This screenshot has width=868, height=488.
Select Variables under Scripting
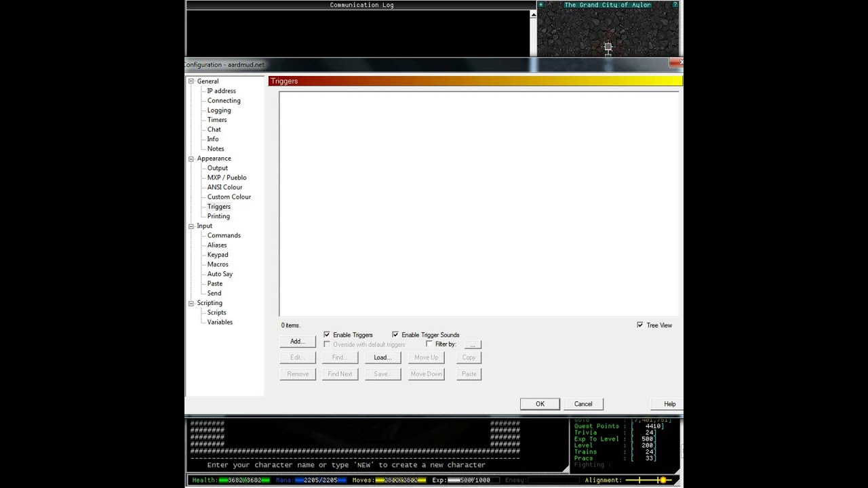click(x=220, y=322)
